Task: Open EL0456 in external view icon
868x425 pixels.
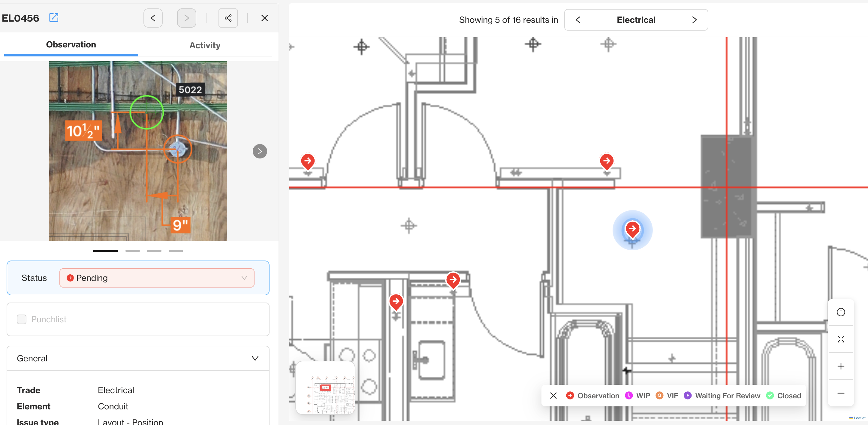Action: point(54,17)
